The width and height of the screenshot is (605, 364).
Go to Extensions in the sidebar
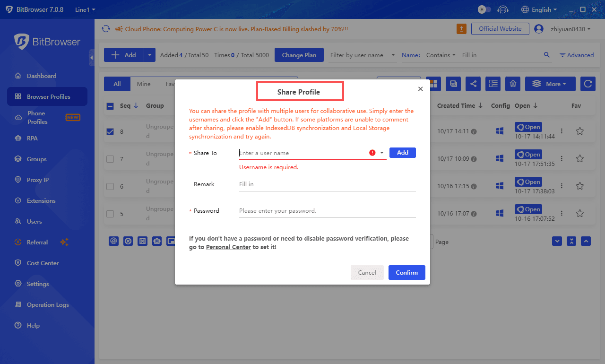[x=41, y=201]
